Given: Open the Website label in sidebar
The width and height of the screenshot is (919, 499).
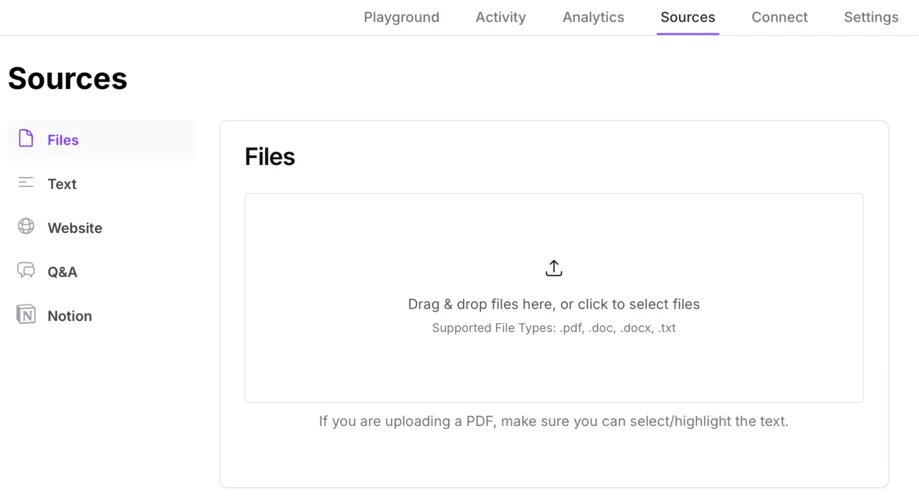Looking at the screenshot, I should (75, 228).
